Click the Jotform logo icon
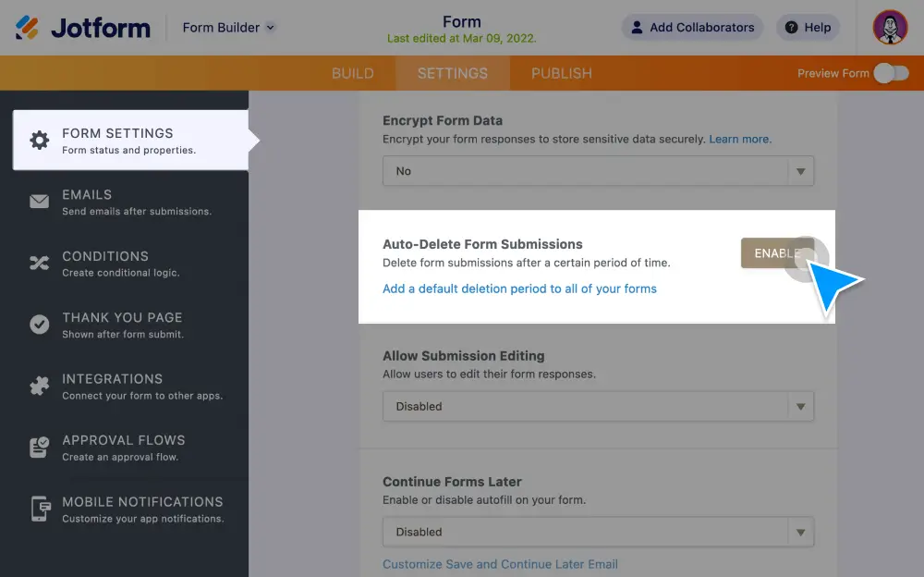The height and width of the screenshot is (577, 924). [28, 28]
